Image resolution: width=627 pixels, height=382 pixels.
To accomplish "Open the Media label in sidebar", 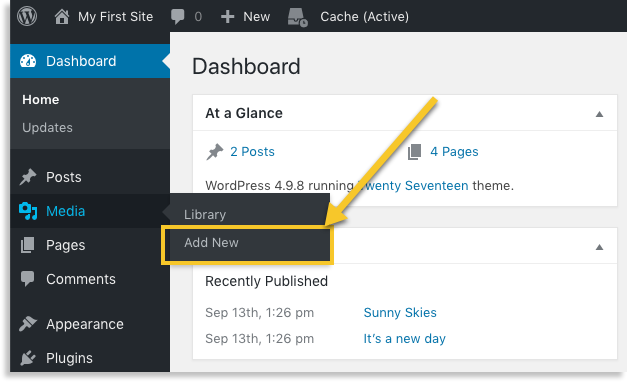I will (x=66, y=211).
